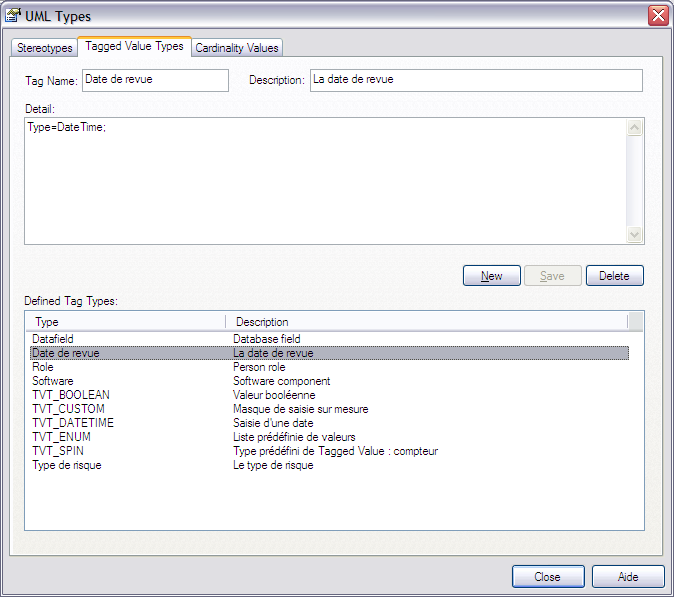674x597 pixels.
Task: Click inside the Detail text area
Action: [x=325, y=180]
